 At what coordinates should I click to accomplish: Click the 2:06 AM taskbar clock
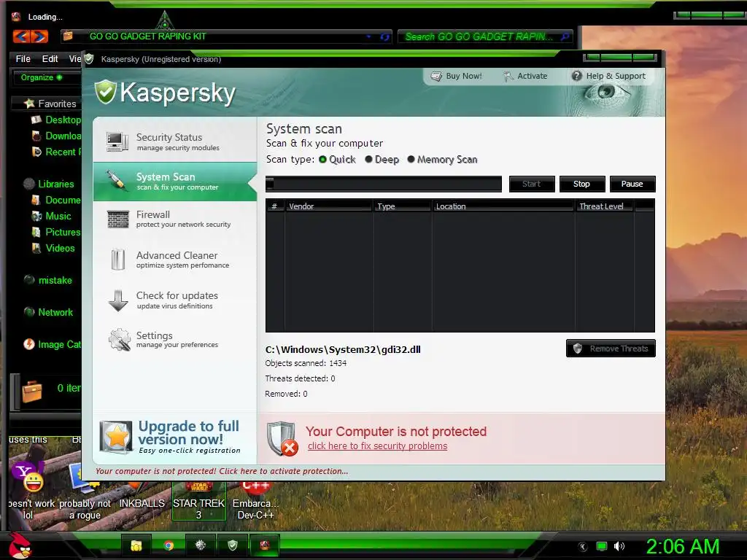(682, 546)
